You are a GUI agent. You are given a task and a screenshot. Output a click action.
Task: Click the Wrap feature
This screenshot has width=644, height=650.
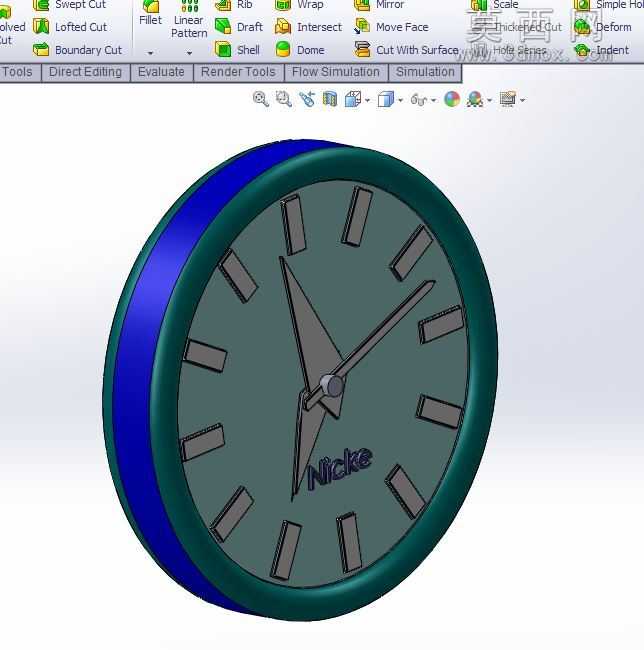pyautogui.click(x=299, y=5)
